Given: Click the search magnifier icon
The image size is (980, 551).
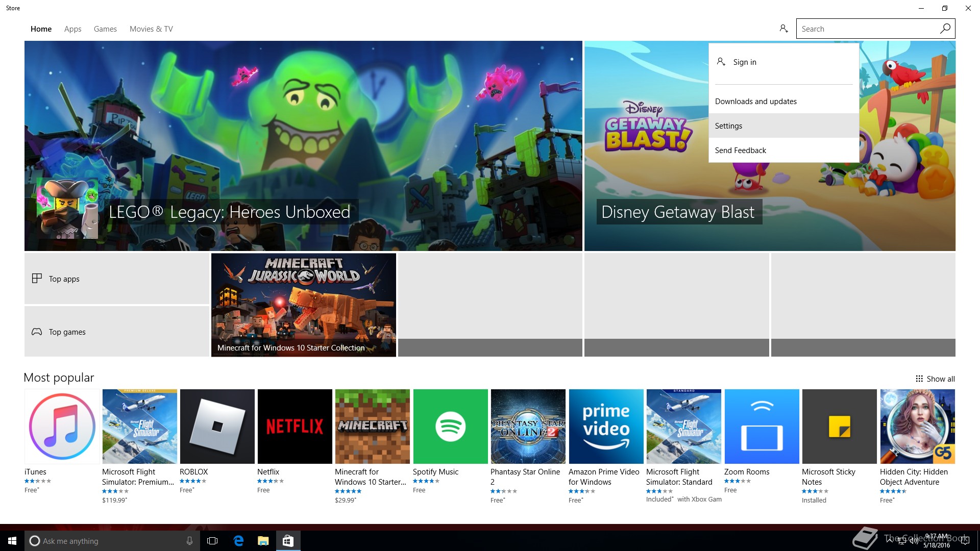Looking at the screenshot, I should (x=945, y=29).
